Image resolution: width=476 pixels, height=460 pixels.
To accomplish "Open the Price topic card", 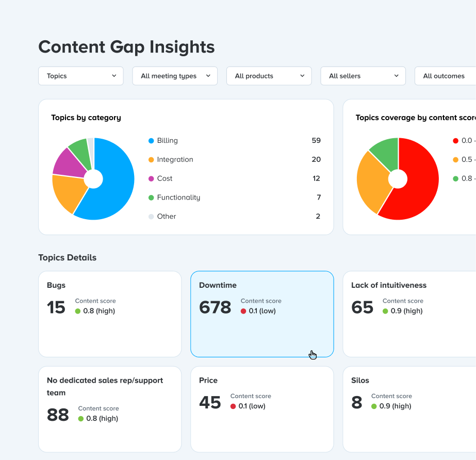I will (x=262, y=409).
